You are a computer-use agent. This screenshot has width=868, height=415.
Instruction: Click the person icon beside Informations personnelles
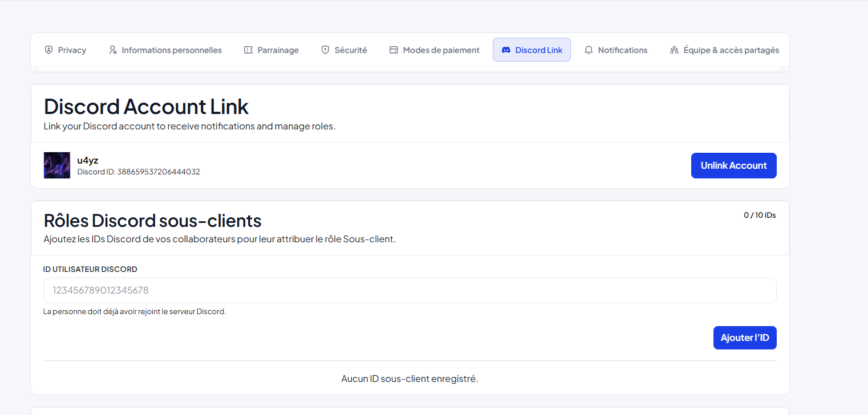pyautogui.click(x=112, y=50)
